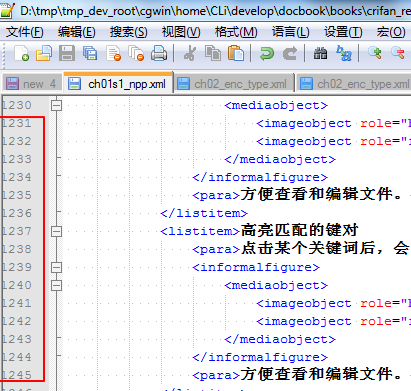Click the <para>点击某个关键词后 text on line 1238
This screenshot has width=411, height=391.
click(284, 249)
